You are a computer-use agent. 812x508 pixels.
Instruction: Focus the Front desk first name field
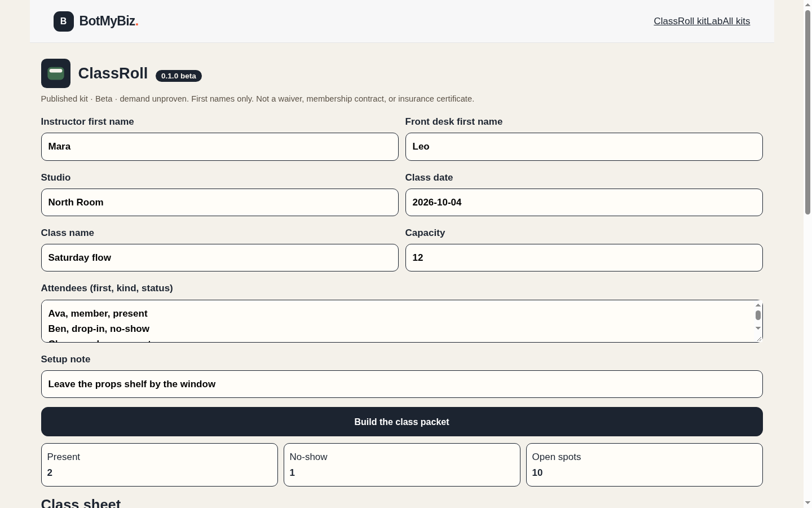pyautogui.click(x=584, y=147)
